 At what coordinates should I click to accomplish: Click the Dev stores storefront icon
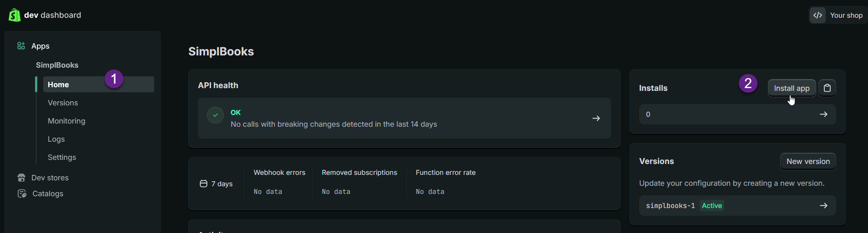pos(21,178)
